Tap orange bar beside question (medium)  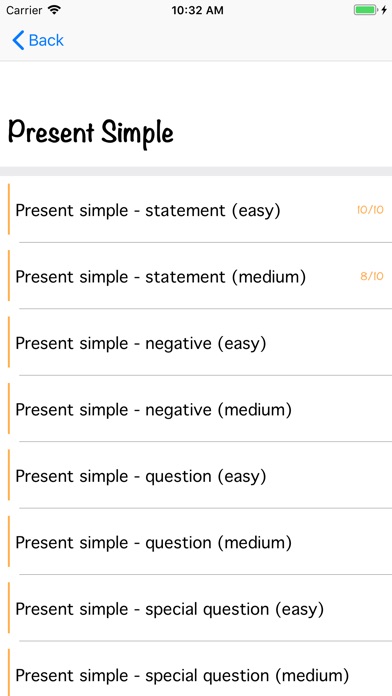point(9,542)
